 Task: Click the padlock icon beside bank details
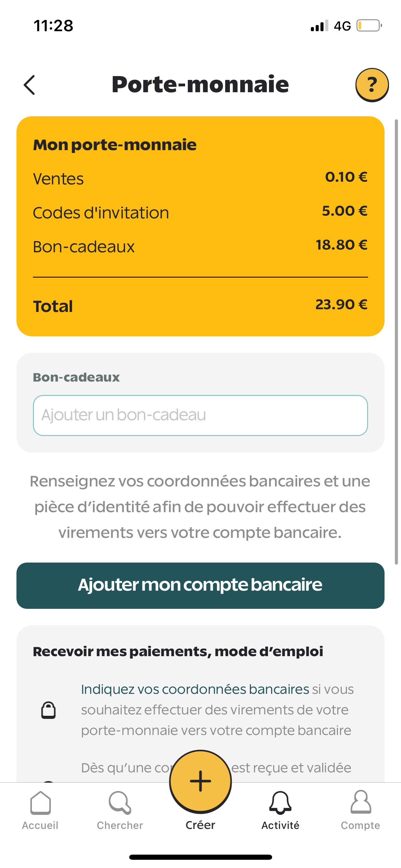point(48,710)
